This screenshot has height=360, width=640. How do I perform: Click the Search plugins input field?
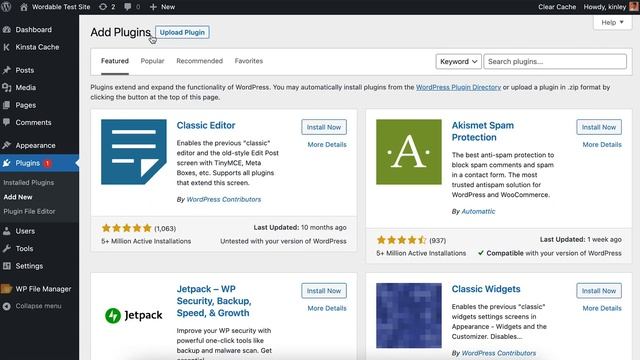(555, 62)
